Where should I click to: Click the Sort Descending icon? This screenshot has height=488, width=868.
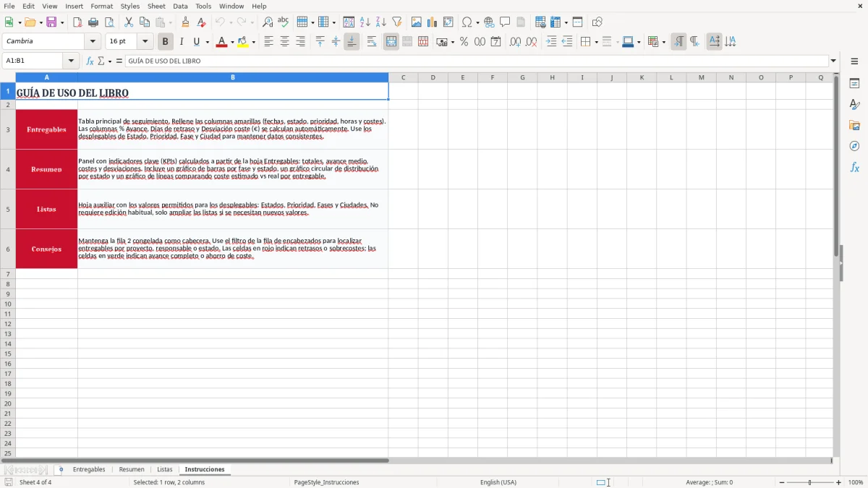(x=381, y=22)
